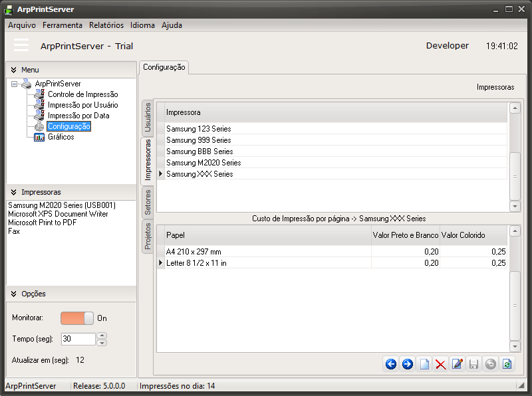The width and height of the screenshot is (532, 396).
Task: Switch to the Setores vertical tab
Action: tap(148, 203)
